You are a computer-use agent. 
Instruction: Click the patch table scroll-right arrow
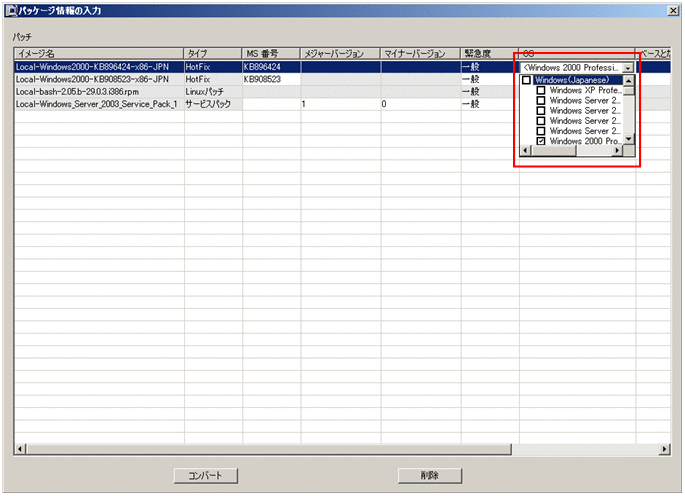(x=664, y=449)
